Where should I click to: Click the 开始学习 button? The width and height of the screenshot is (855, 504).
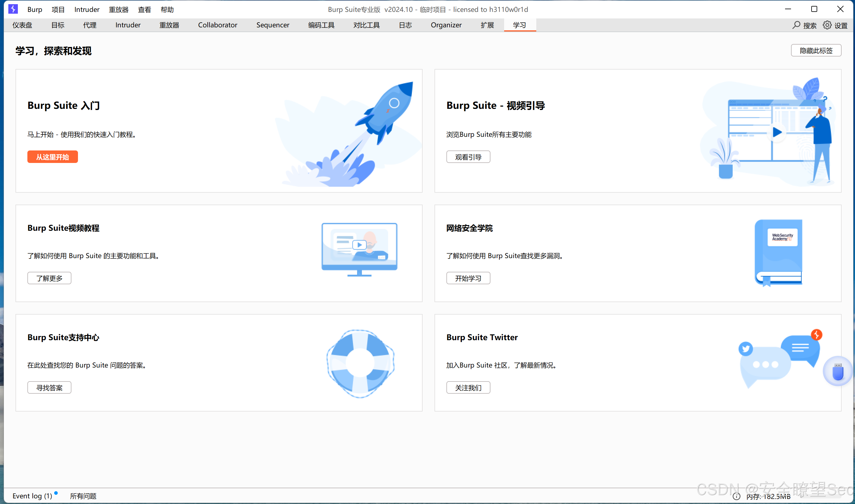(468, 278)
